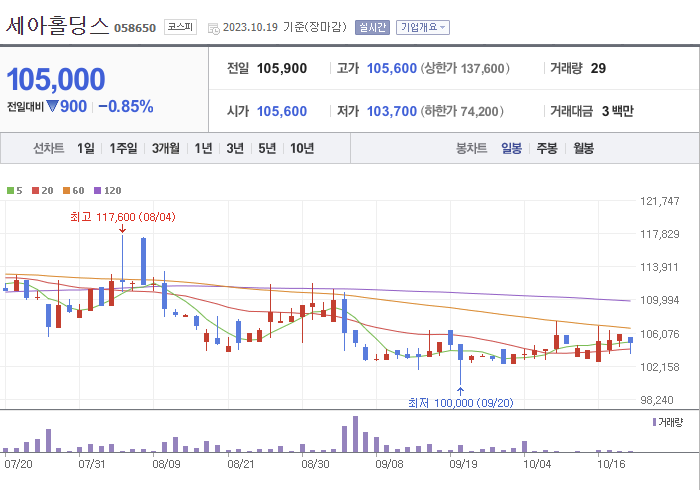Click the 최저 100,000 (09/20) annotation
Screen dimensions: 700x490
(x=461, y=403)
